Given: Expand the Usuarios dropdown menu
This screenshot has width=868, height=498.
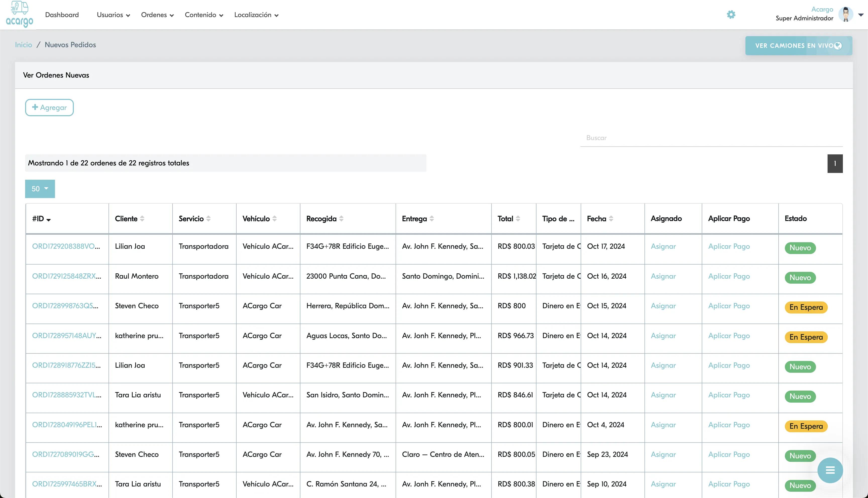Looking at the screenshot, I should [113, 15].
